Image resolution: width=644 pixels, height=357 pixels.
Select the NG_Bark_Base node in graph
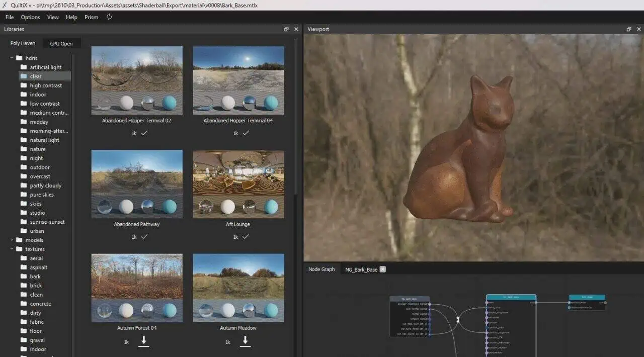[410, 316]
